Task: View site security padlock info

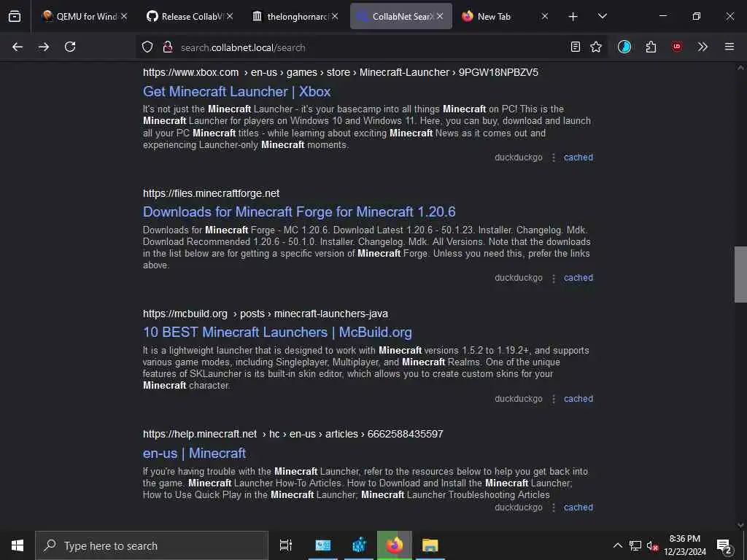Action: [x=168, y=47]
